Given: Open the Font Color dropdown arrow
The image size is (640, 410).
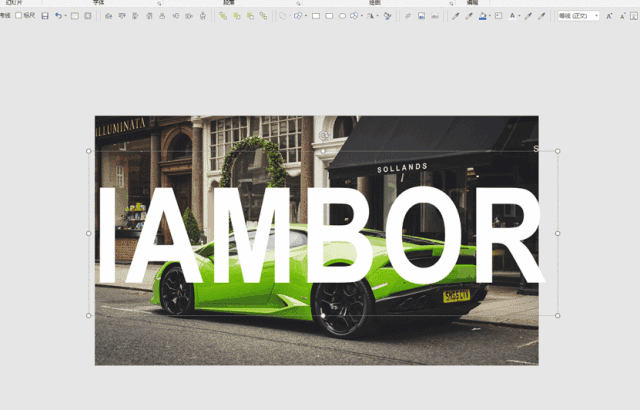Looking at the screenshot, I should (519, 16).
